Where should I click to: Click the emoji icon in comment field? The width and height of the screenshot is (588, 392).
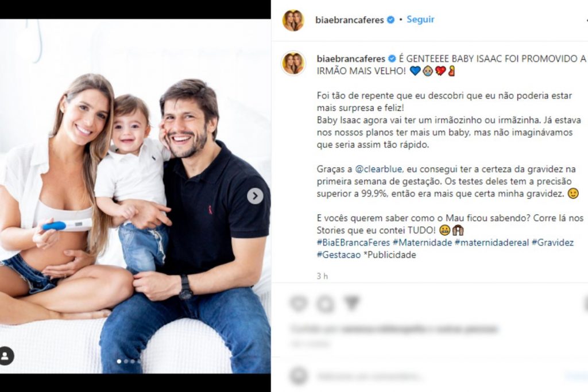(x=299, y=376)
